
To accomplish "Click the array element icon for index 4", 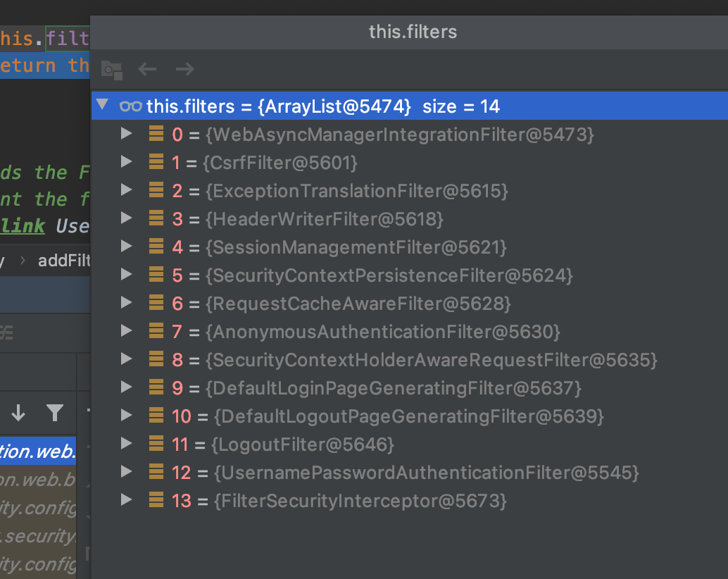I will (x=156, y=246).
